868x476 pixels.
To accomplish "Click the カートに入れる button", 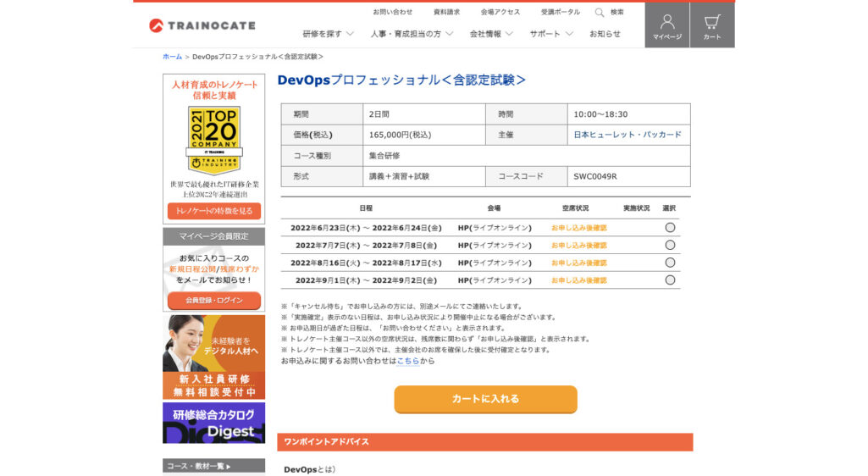I will coord(485,399).
